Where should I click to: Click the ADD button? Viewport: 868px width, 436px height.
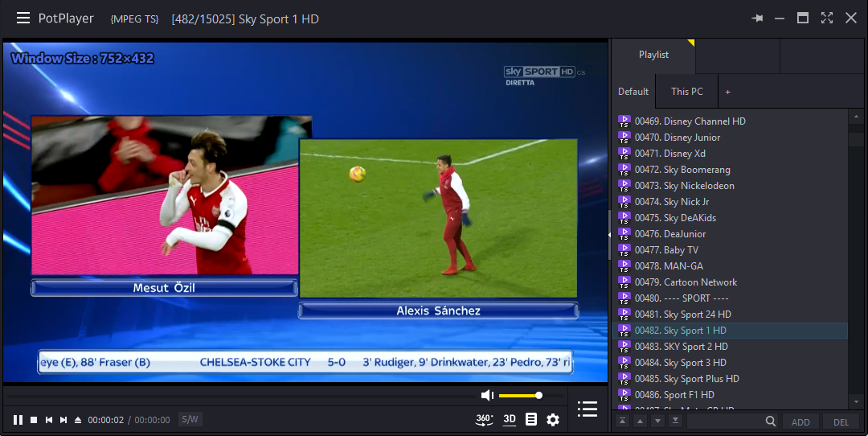point(800,422)
